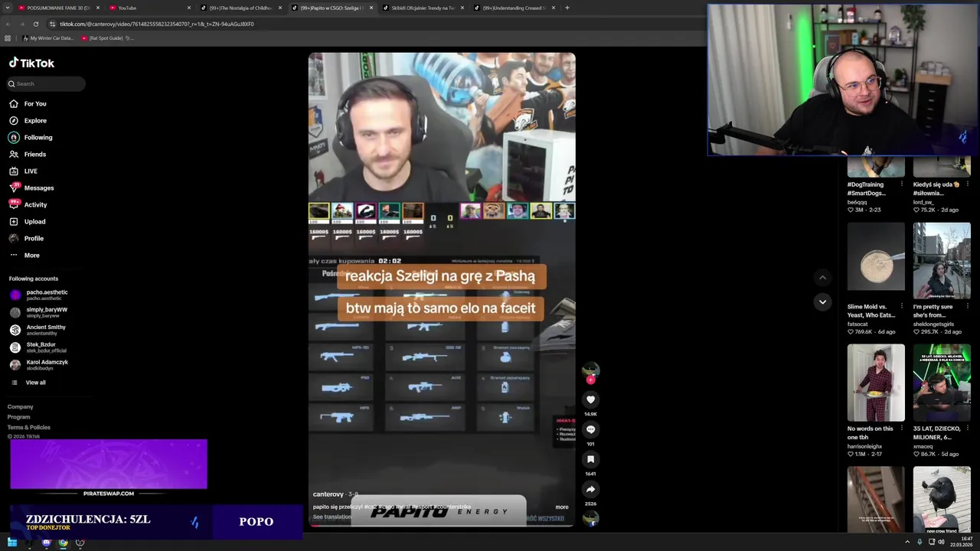980x551 pixels.
Task: Open options for 'Kiedyś się uda' video
Action: (x=968, y=184)
